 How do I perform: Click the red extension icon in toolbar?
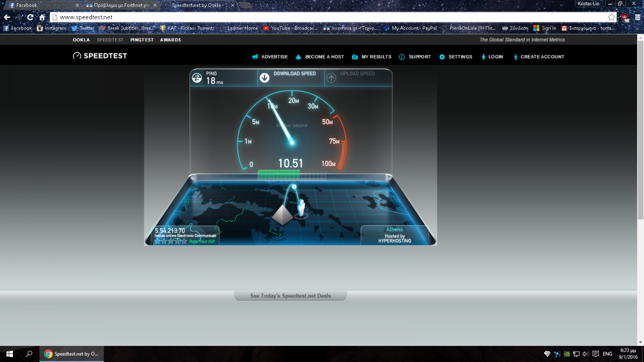[x=625, y=17]
